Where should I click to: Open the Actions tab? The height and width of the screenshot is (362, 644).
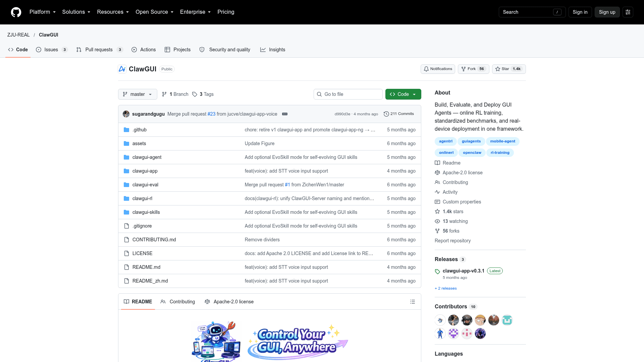(144, 50)
